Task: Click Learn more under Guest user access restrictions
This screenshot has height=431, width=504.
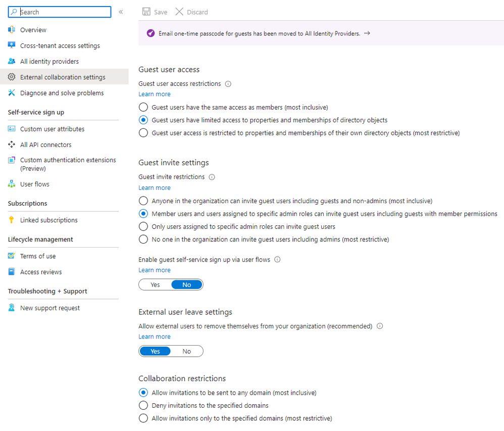Action: [155, 94]
